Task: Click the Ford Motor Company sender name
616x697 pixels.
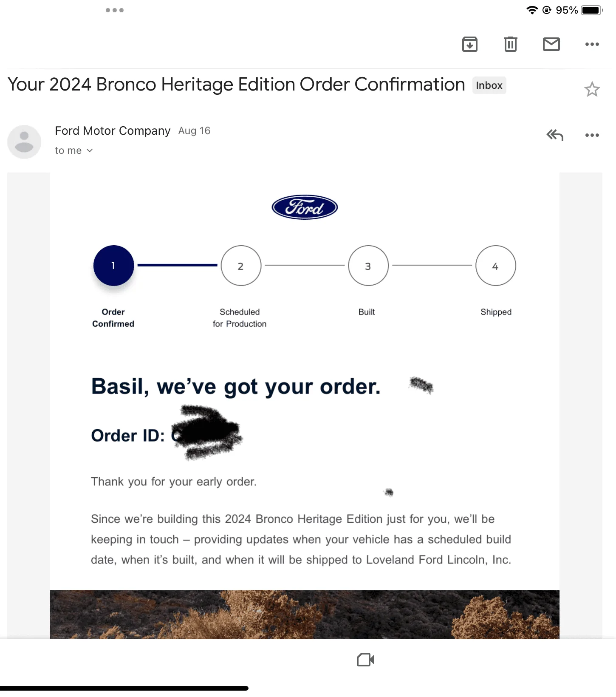Action: coord(113,130)
